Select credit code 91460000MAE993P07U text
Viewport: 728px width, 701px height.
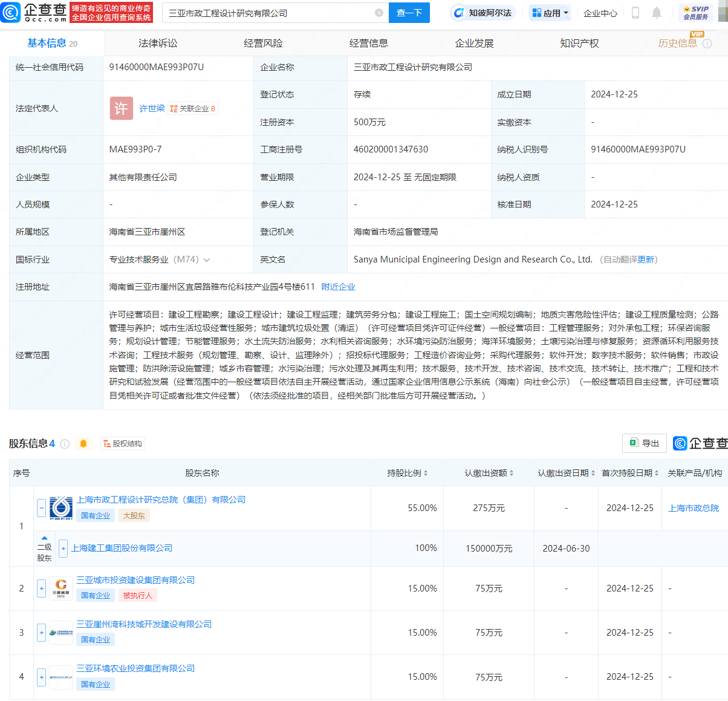point(156,67)
